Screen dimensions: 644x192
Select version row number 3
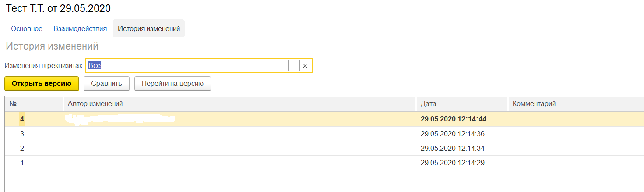coord(22,134)
